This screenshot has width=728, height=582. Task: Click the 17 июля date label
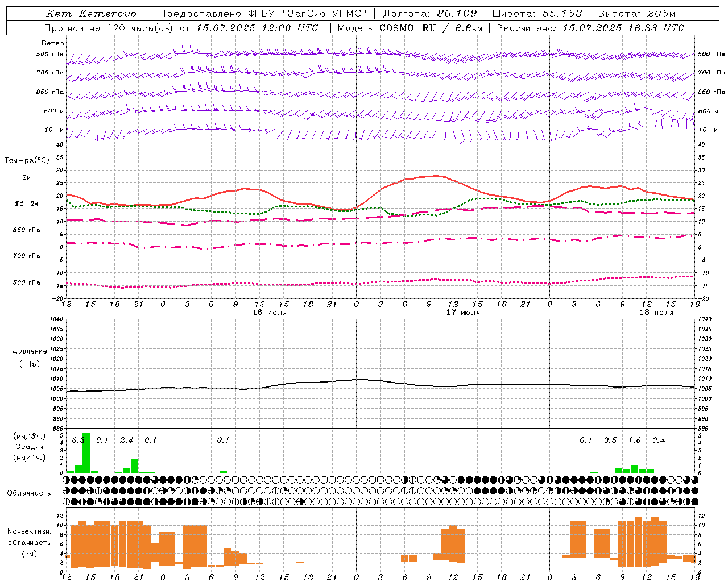pyautogui.click(x=462, y=313)
